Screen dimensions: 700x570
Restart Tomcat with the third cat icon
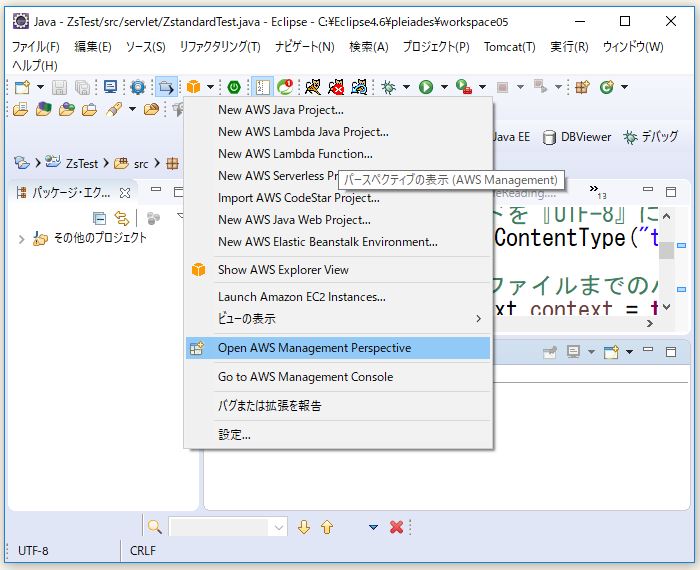click(359, 87)
